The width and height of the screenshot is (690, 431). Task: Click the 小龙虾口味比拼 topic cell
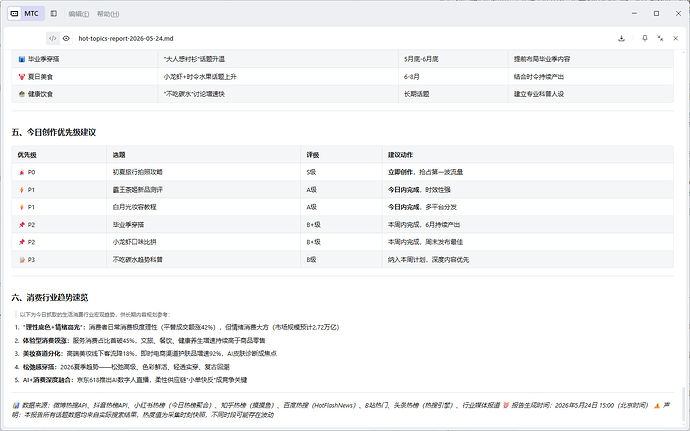[204, 242]
